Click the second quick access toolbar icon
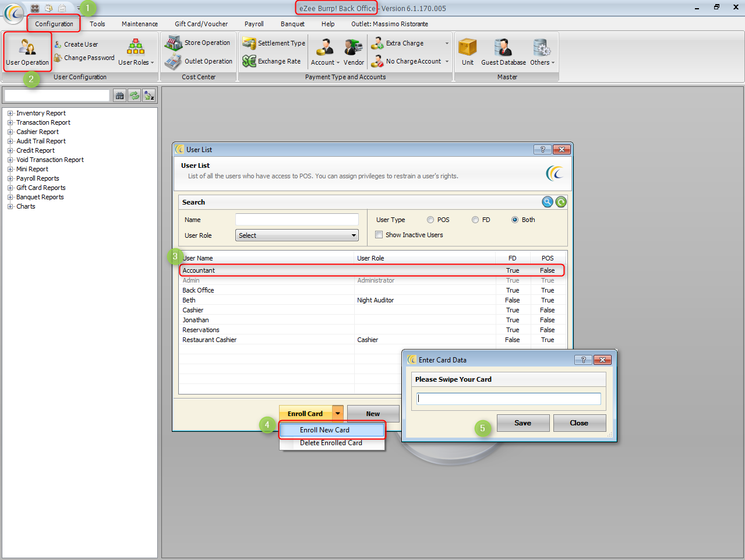 click(x=48, y=8)
